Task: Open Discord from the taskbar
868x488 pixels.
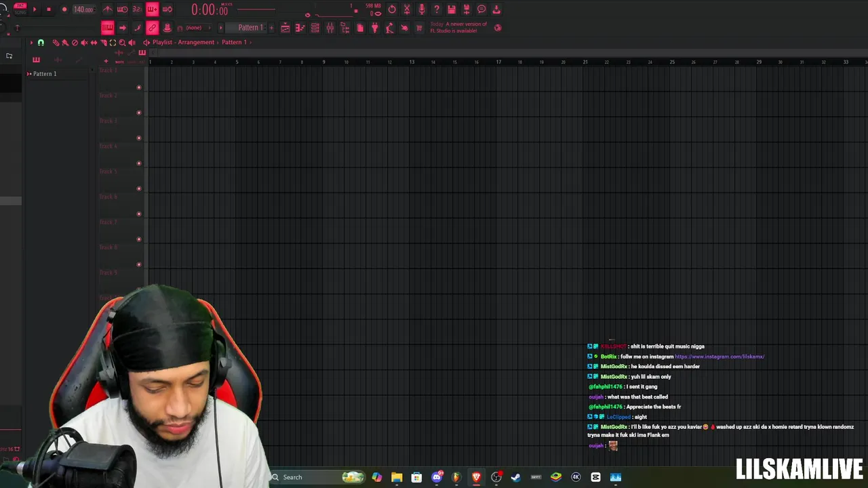Action: pos(437,477)
